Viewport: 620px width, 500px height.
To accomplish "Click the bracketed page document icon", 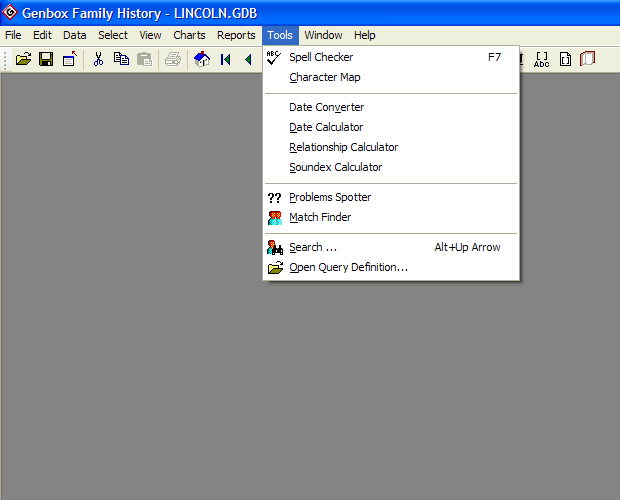I will [565, 59].
